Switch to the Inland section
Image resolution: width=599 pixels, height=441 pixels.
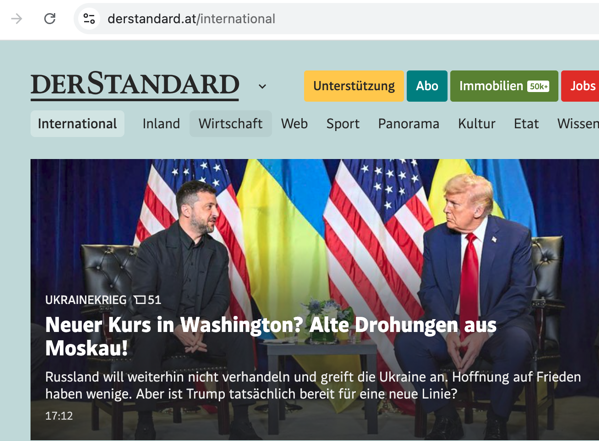161,124
